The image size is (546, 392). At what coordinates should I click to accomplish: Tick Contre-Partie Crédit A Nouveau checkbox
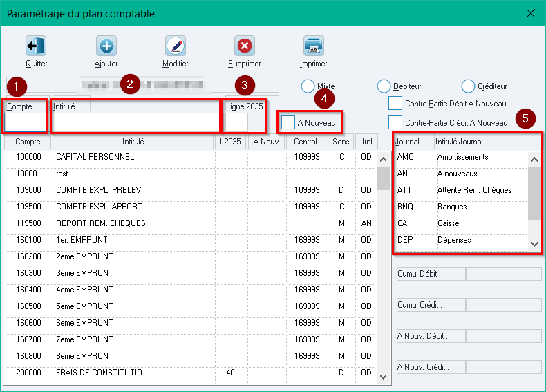(x=395, y=122)
